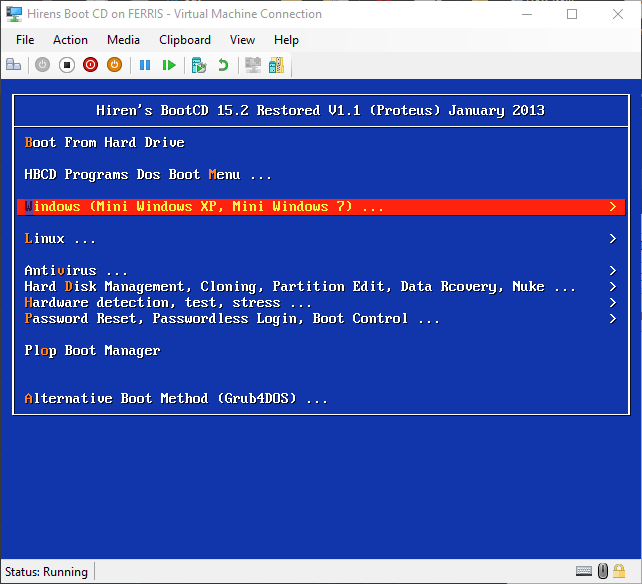Click the virtual machine window title icon
The image size is (642, 584).
tap(14, 14)
